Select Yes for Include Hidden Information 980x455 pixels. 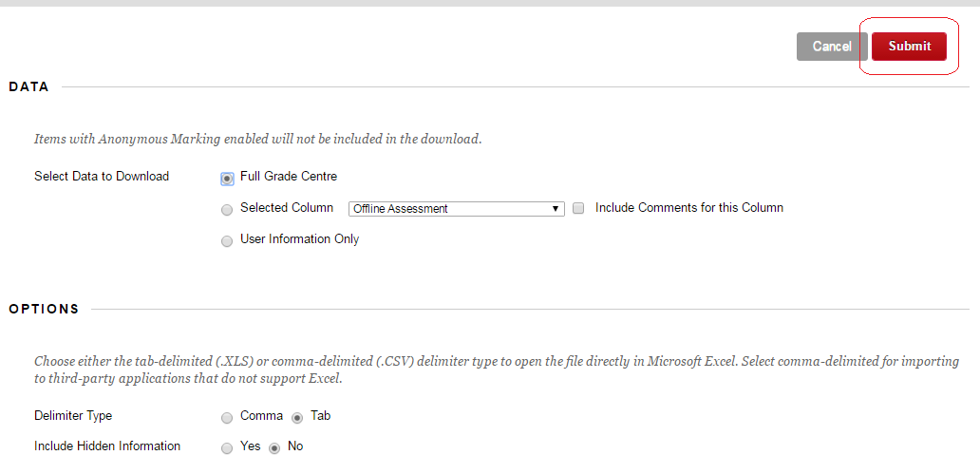227,448
